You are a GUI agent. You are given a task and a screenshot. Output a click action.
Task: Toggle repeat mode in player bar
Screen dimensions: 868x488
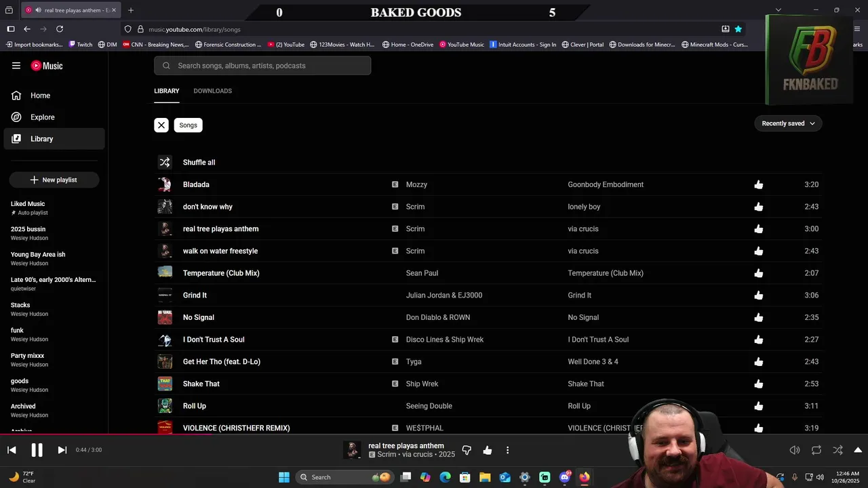point(816,450)
